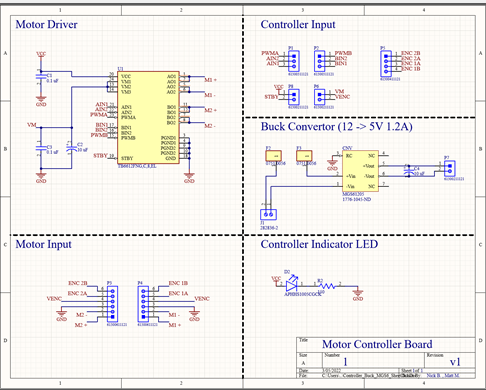Select the U1 motor driver IC body
Screen dimensions: 486x390
point(148,117)
